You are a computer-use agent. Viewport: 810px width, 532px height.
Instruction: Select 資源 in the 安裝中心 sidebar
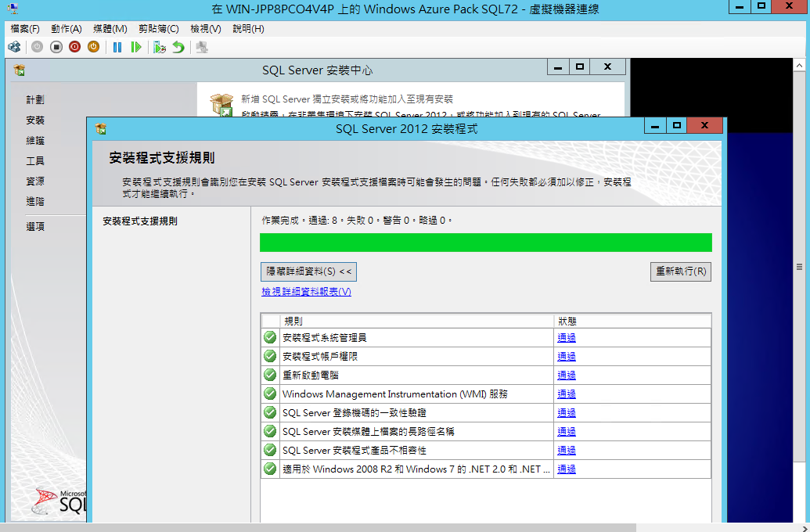point(35,182)
